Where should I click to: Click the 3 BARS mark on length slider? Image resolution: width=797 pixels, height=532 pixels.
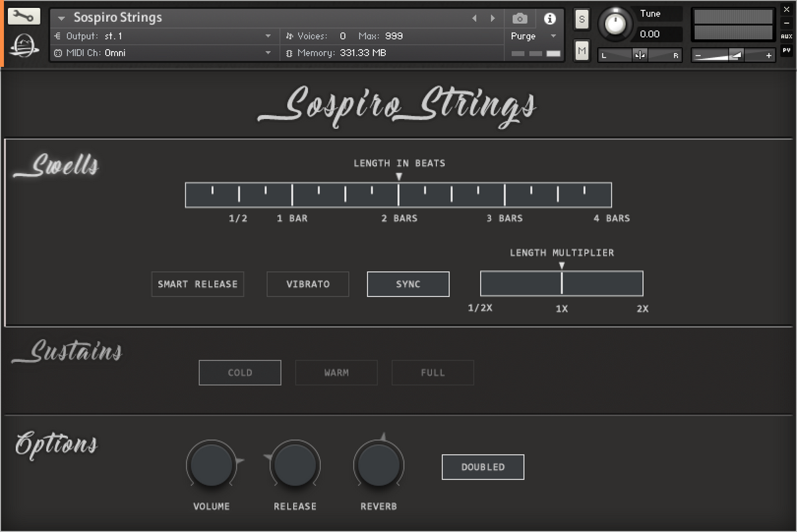pyautogui.click(x=505, y=195)
